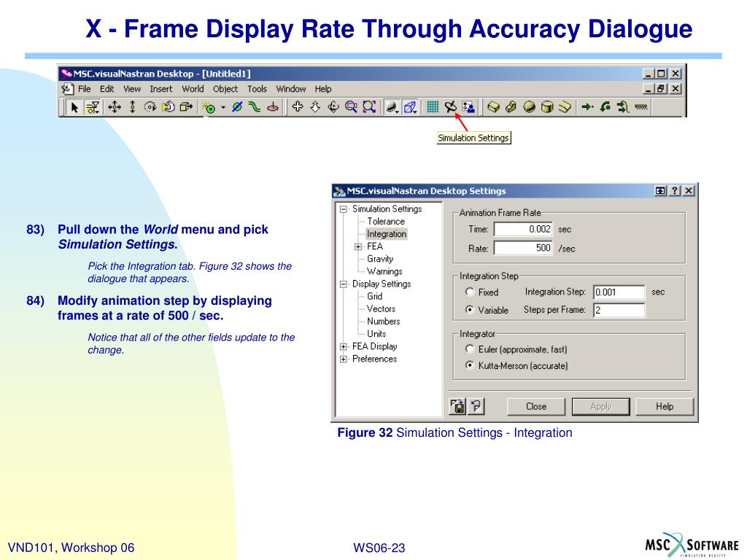Open the Insert menu
This screenshot has height=560, width=747.
tap(161, 89)
